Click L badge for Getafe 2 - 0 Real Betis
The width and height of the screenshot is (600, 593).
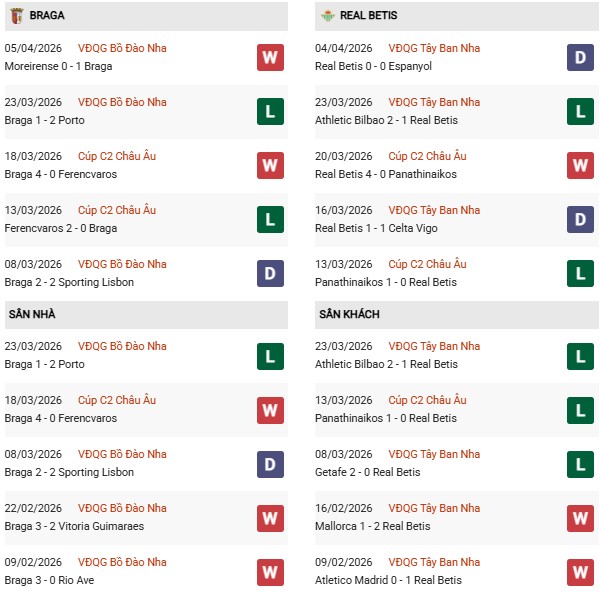pyautogui.click(x=578, y=463)
